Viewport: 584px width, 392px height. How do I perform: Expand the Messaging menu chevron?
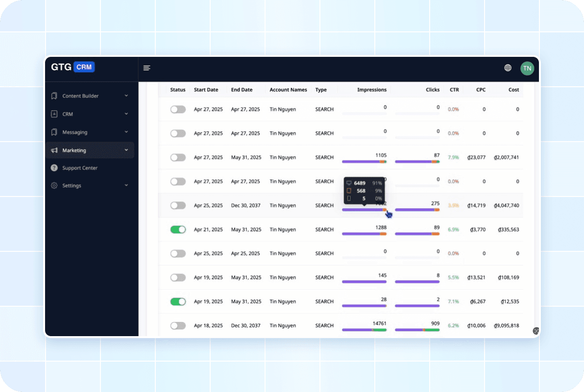(x=126, y=131)
